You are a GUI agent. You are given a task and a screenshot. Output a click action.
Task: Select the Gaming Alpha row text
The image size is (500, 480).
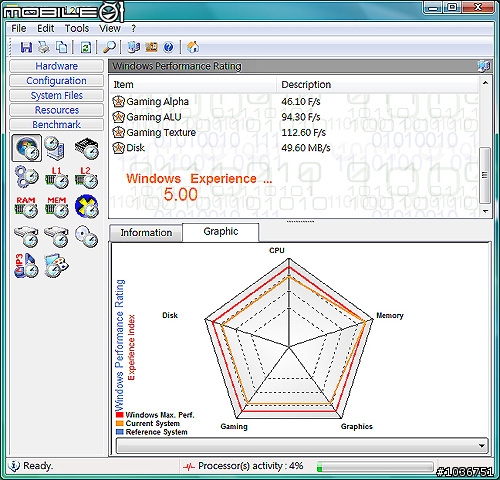coord(158,101)
